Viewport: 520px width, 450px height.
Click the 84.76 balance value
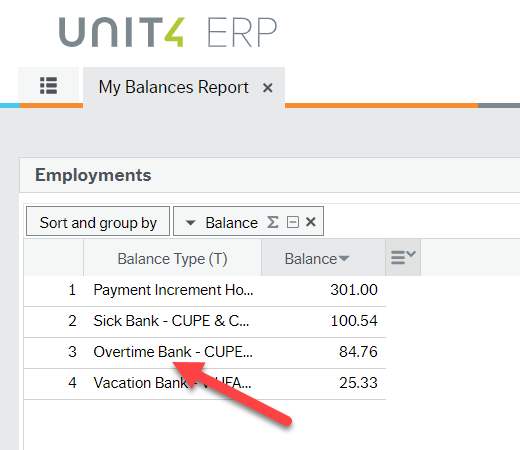tap(358, 352)
